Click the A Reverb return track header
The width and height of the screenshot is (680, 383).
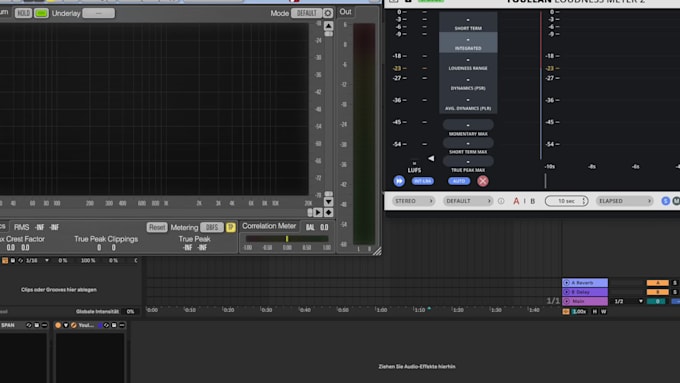pos(585,283)
